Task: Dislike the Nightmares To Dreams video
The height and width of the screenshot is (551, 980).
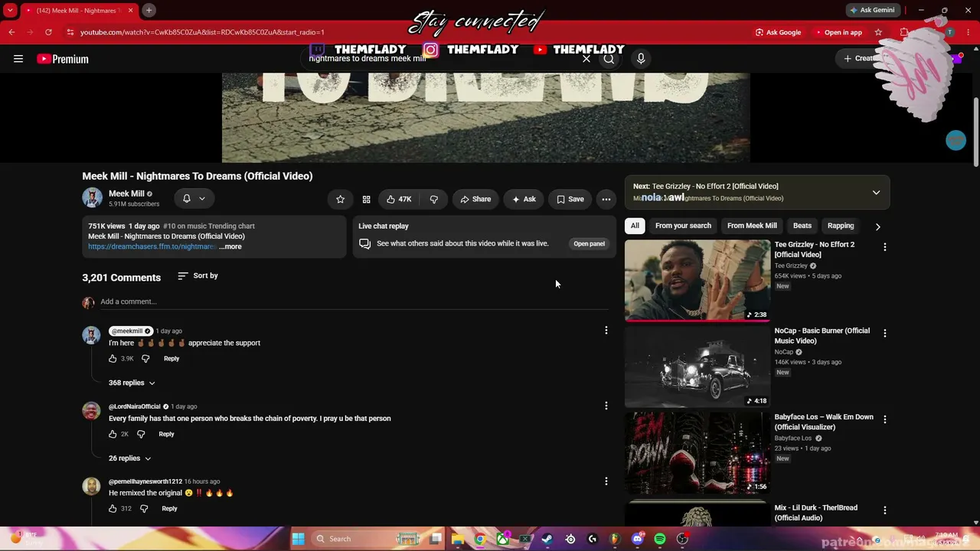Action: pyautogui.click(x=433, y=199)
